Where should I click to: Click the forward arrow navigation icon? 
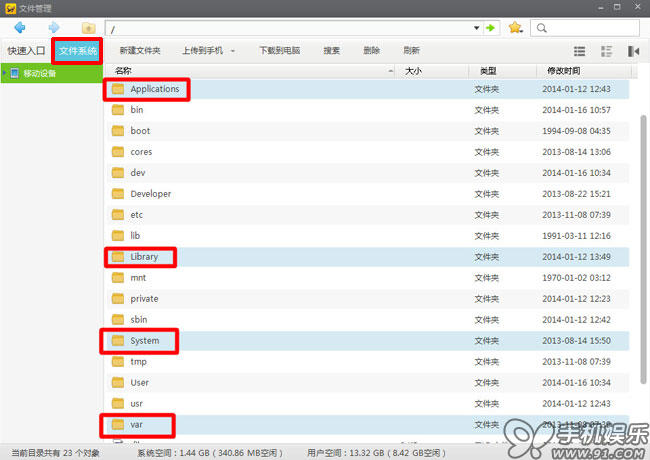tap(54, 28)
